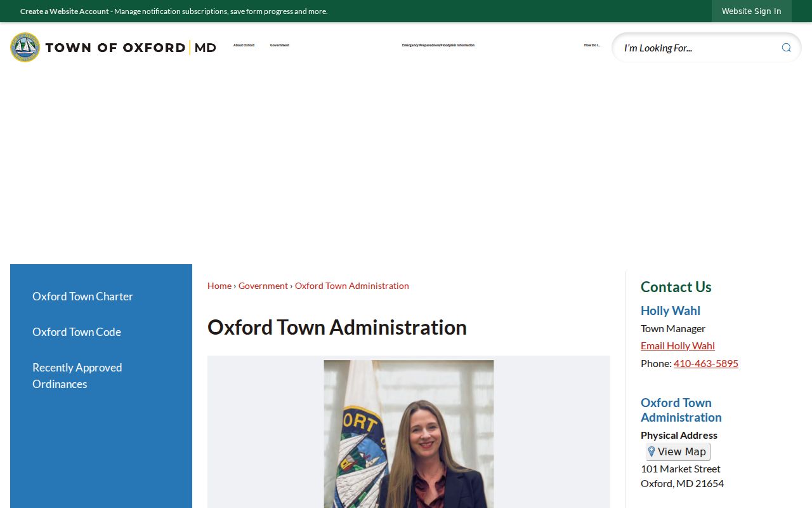
Task: Open Oxford Town Code sidebar link
Action: (77, 332)
